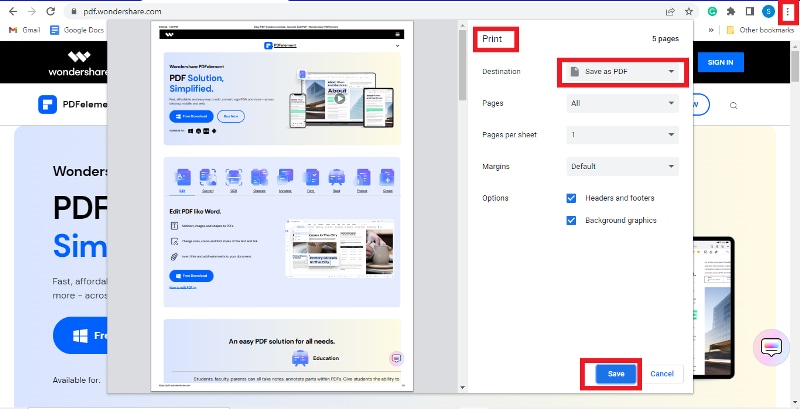Click the scroll down arrow of the preview

tap(463, 388)
